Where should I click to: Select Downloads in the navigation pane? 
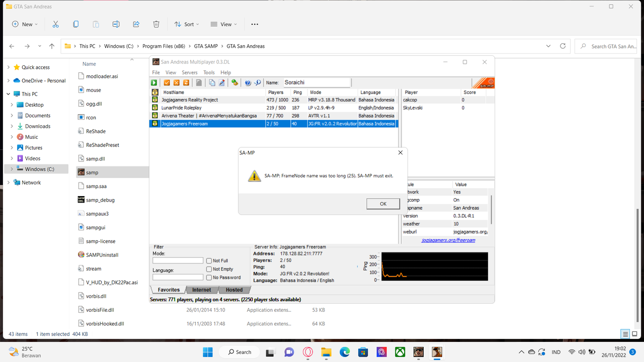point(38,126)
